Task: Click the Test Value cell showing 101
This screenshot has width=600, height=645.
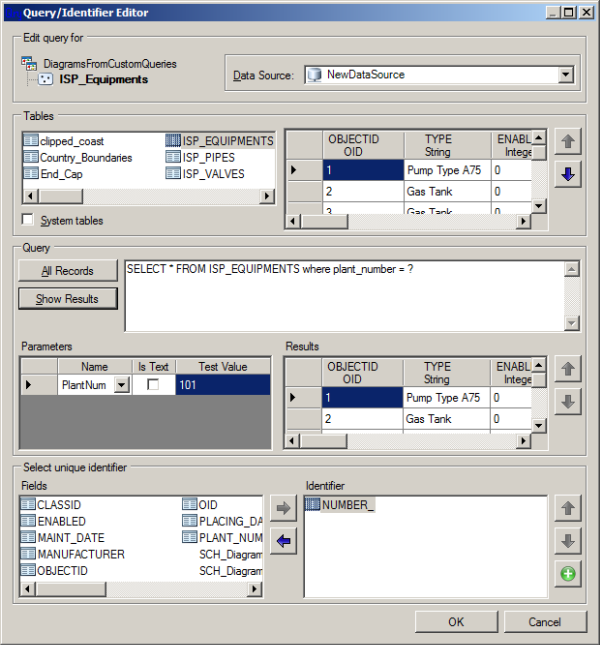Action: [223, 385]
